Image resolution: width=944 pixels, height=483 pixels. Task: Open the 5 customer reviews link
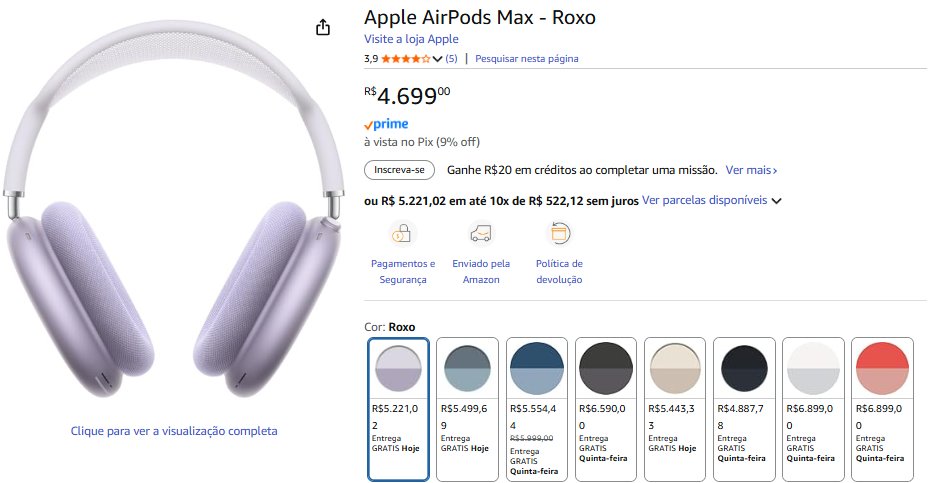point(451,59)
